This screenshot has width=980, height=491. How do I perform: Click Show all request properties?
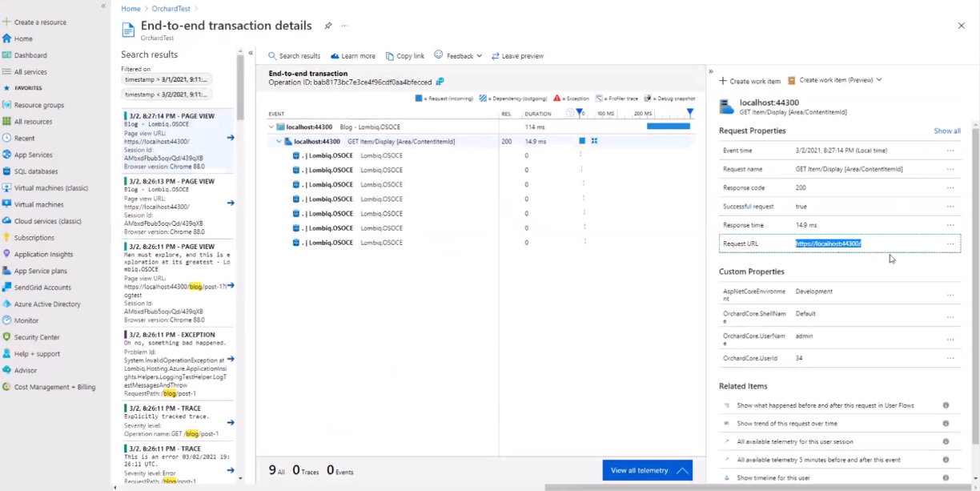tap(947, 131)
